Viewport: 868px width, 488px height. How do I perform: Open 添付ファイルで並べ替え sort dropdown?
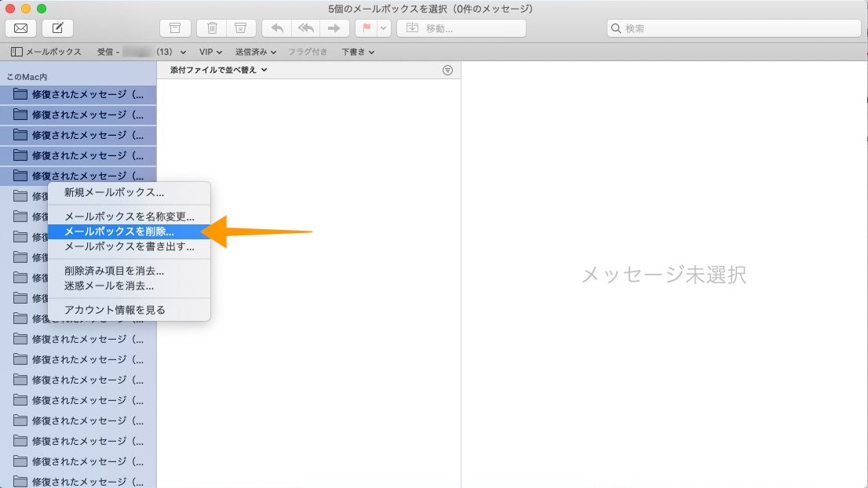[x=218, y=70]
